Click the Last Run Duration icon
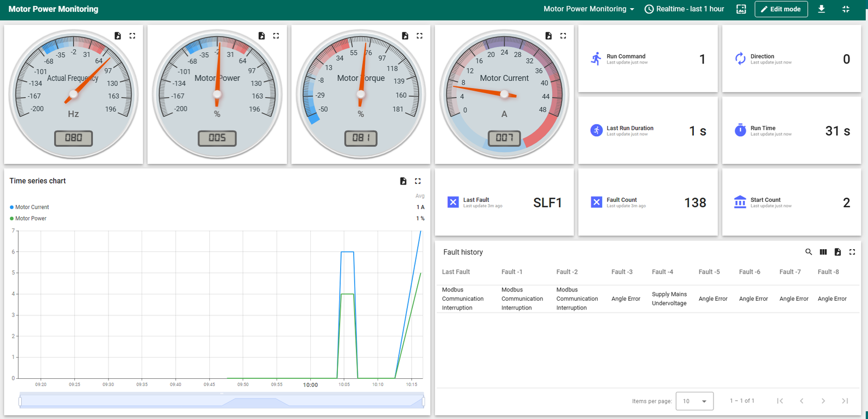Screen dimensions: 868x419 point(596,130)
